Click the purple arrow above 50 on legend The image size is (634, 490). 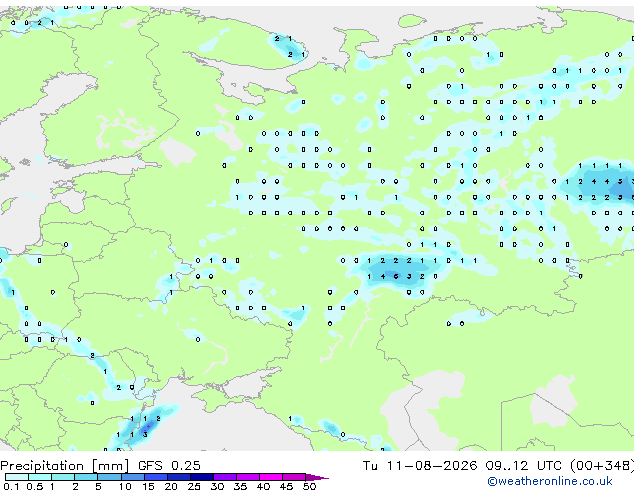317,477
